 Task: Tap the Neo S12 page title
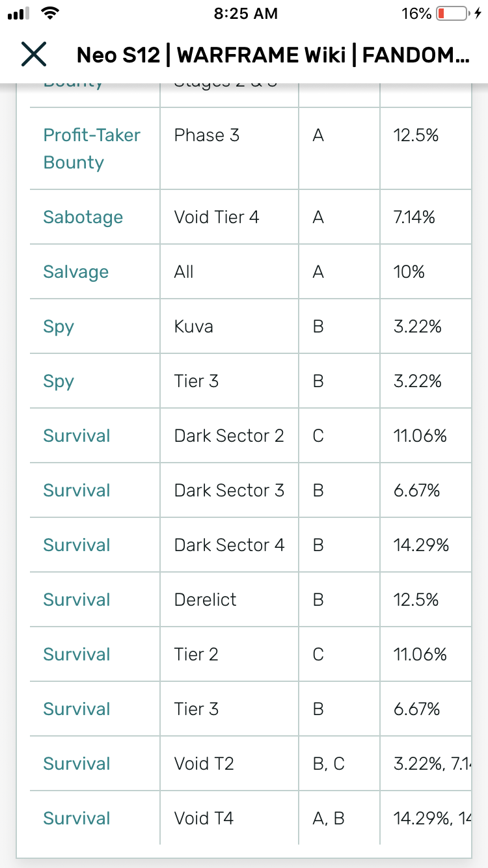tap(273, 55)
